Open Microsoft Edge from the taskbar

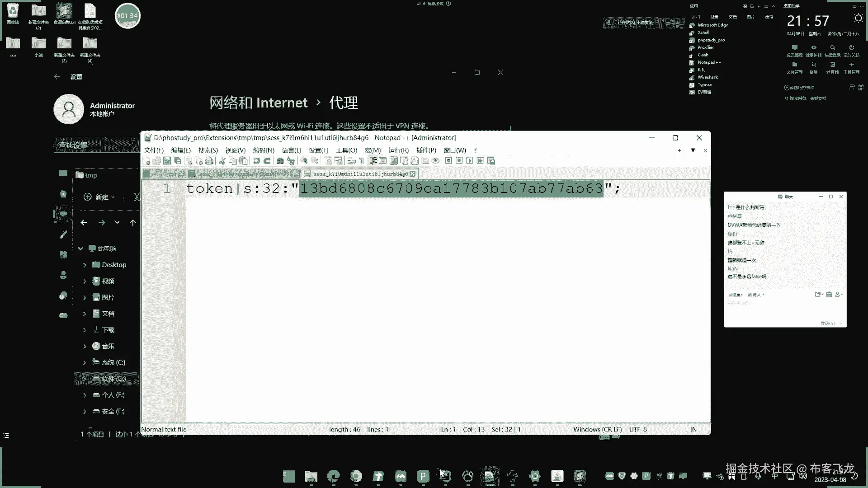click(334, 476)
